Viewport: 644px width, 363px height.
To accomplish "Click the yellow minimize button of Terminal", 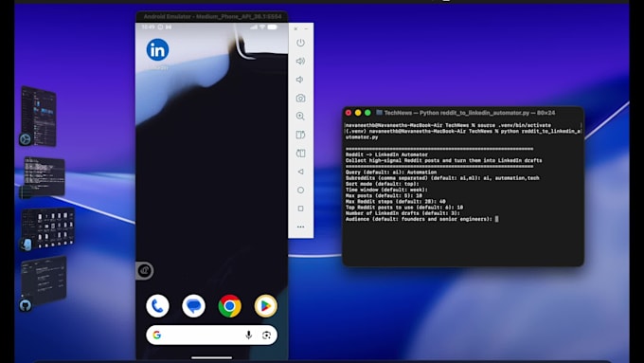I will pos(358,113).
